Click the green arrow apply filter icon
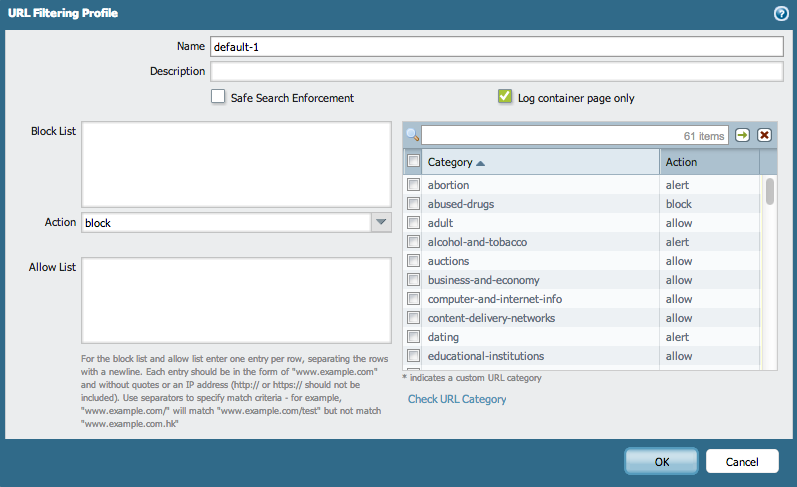The height and width of the screenshot is (487, 797). [x=743, y=135]
